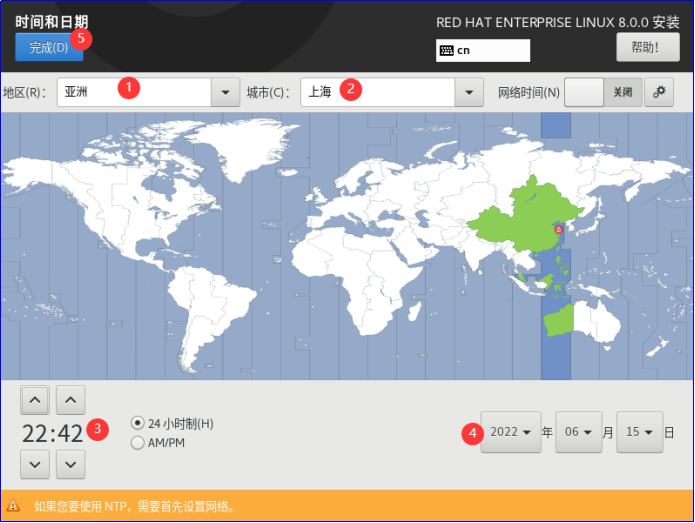The height and width of the screenshot is (523, 695).
Task: Click the NTP network warning message text
Action: pos(135,506)
